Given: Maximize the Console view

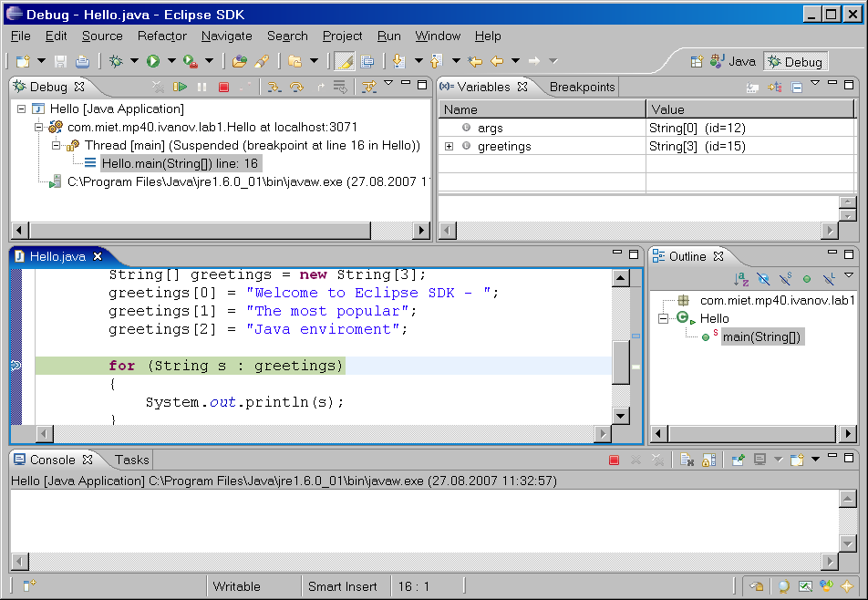Looking at the screenshot, I should point(849,457).
